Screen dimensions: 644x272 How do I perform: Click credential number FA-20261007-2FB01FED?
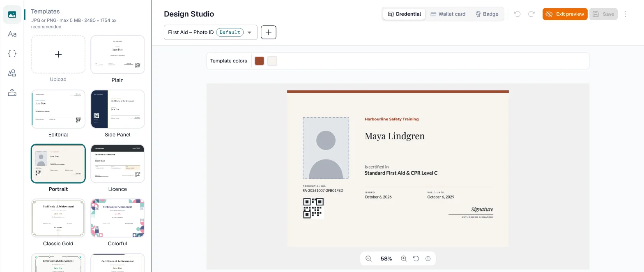[323, 191]
